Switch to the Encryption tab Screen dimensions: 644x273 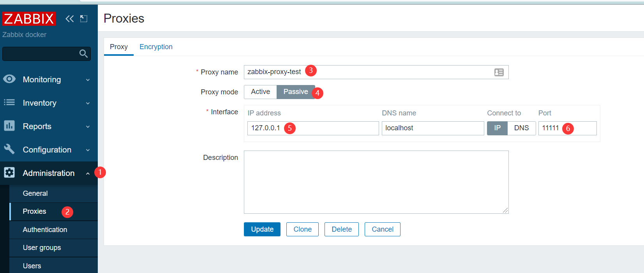click(x=156, y=47)
